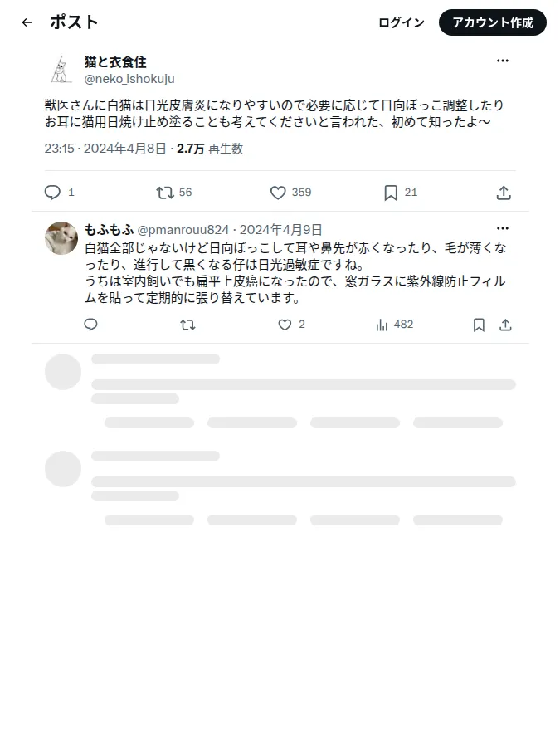Go back using the arrow beside ポスト
This screenshot has width=560, height=747.
[27, 22]
